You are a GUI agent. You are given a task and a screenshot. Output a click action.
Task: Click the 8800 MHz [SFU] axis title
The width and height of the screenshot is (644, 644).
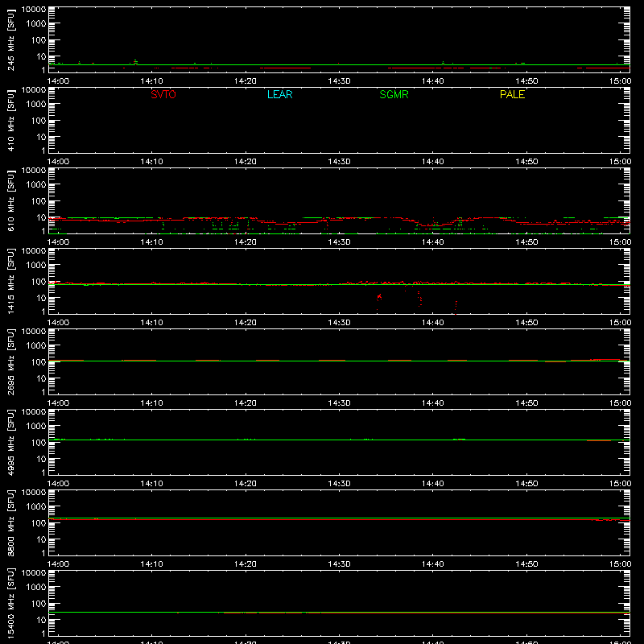(10, 522)
